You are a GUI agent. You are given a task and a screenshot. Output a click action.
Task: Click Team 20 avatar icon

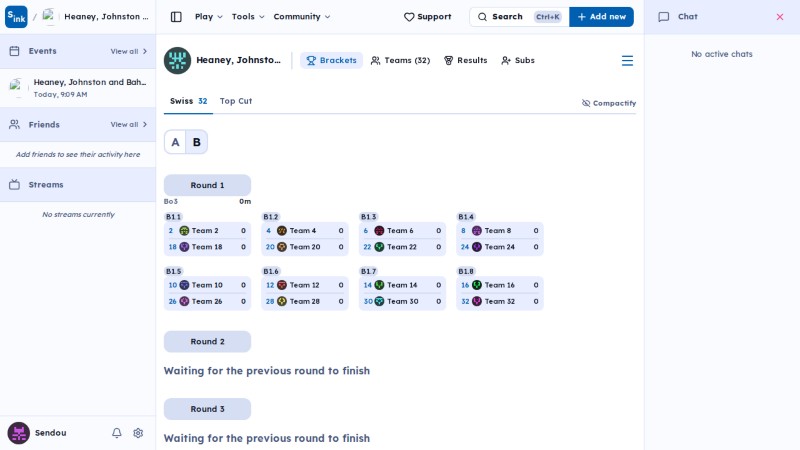[x=282, y=247]
